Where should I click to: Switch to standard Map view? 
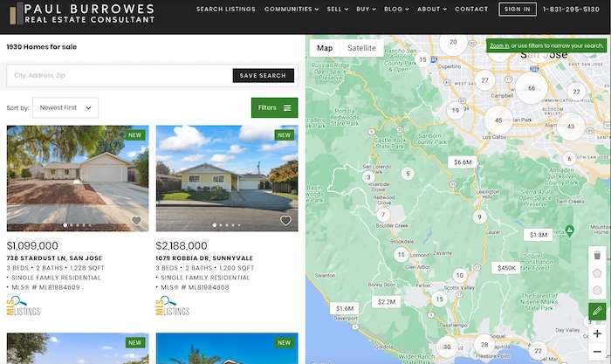tap(325, 48)
